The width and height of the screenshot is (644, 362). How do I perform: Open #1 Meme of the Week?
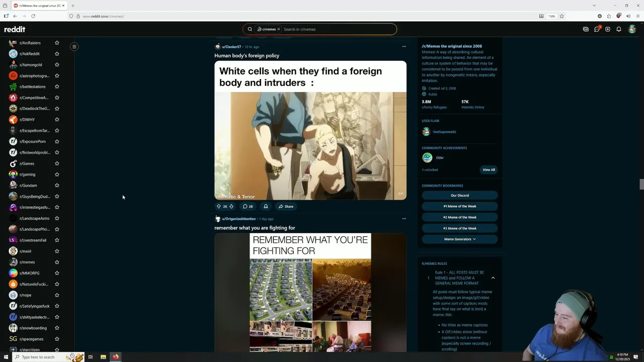coord(460,206)
